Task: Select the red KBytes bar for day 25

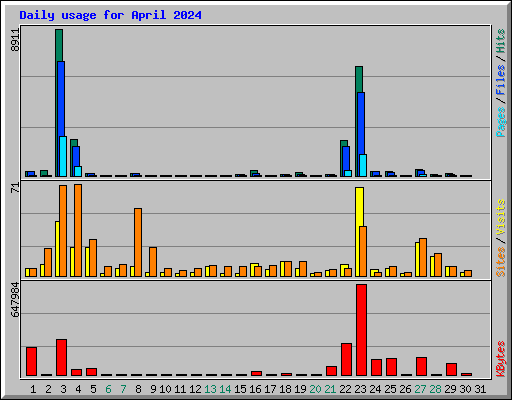Action: click(x=391, y=367)
